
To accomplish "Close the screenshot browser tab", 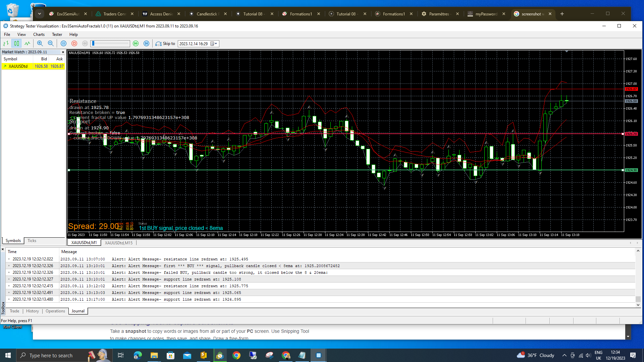I will point(550,14).
